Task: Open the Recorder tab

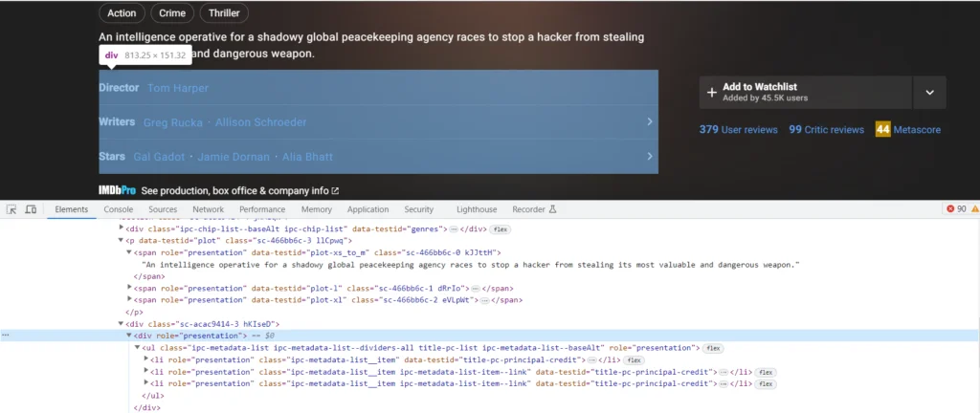Action: tap(534, 209)
